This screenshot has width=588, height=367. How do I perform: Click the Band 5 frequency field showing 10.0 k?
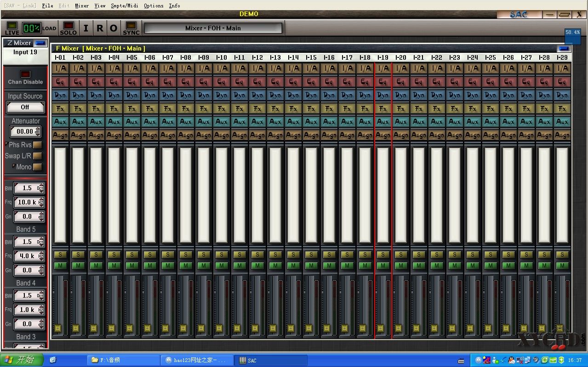pos(29,202)
